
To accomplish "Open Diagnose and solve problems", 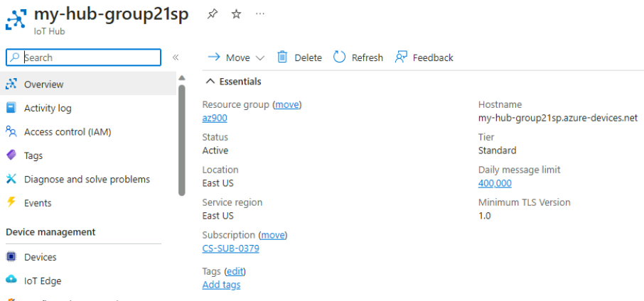I will (88, 179).
